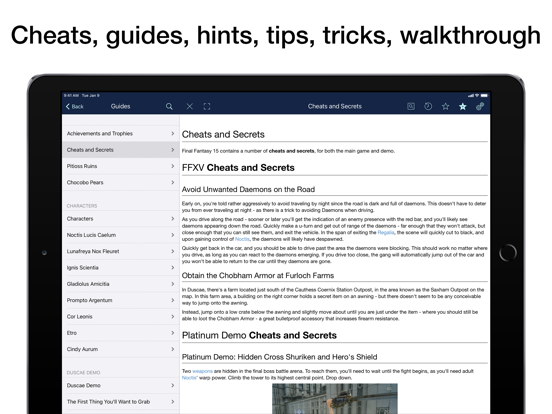552x414 pixels.
Task: Open Ignis Scientia character page
Action: (121, 268)
